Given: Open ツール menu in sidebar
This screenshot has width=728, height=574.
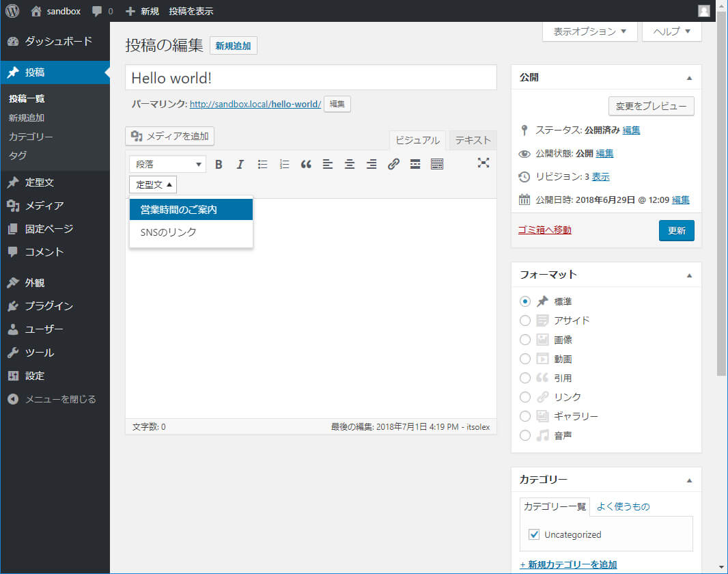Looking at the screenshot, I should click(55, 353).
